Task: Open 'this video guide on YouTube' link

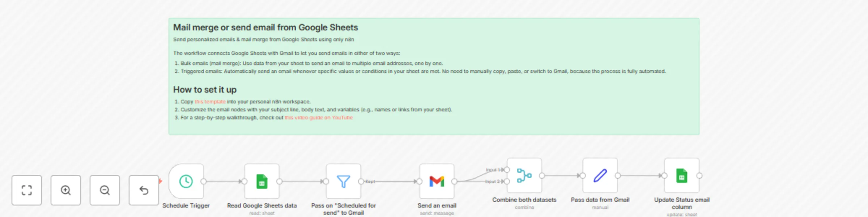Action: pos(319,118)
